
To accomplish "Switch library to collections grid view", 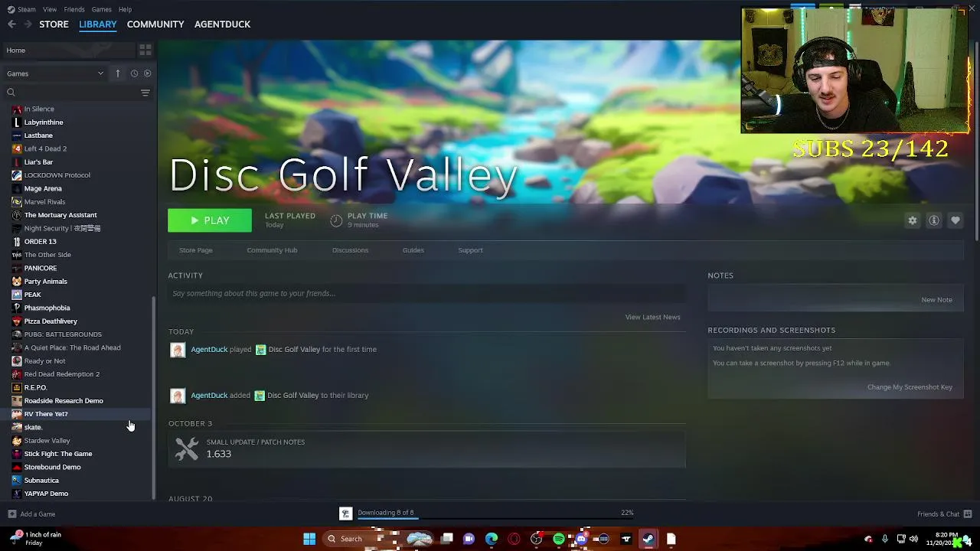I will 145,51.
